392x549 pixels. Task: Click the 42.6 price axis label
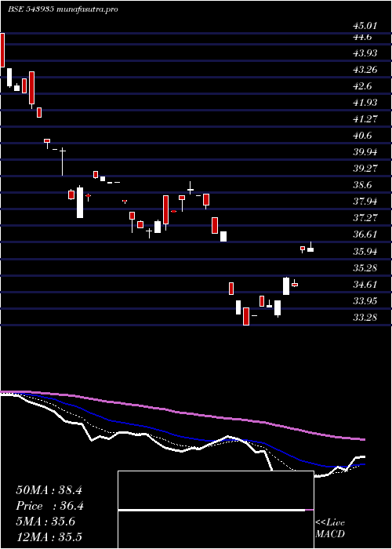(x=362, y=86)
